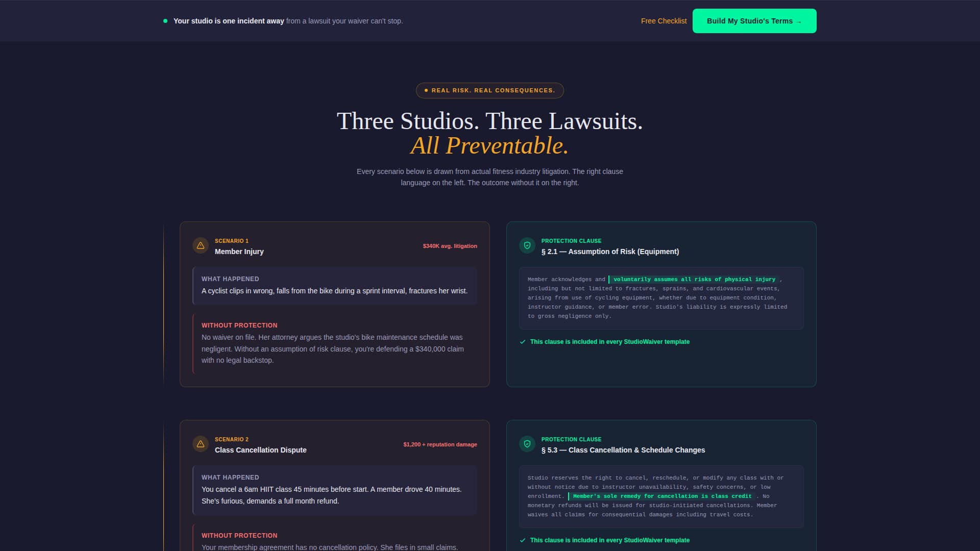Click 'Every scenario below is drawn' subtitle text
980x551 pixels.
[x=490, y=177]
